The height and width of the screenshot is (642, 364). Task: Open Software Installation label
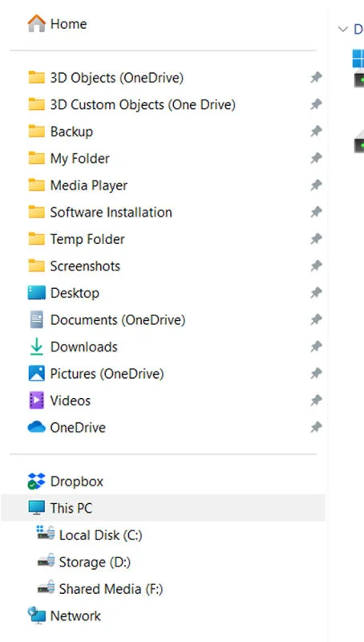pos(111,212)
